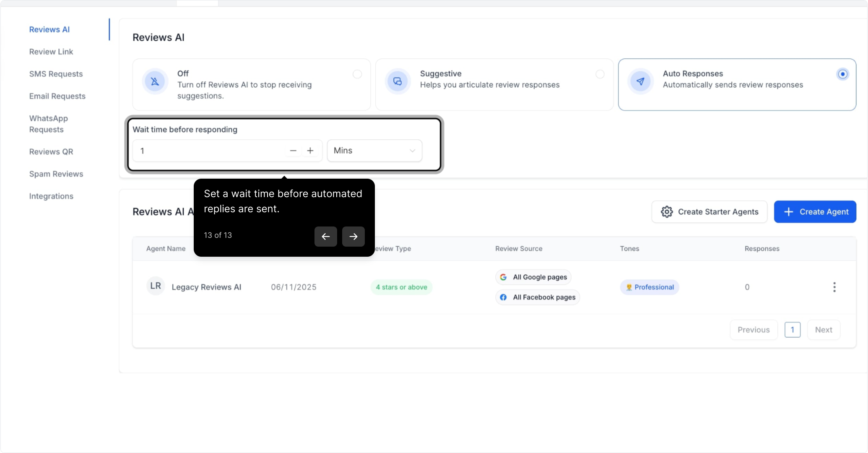The width and height of the screenshot is (868, 453).
Task: Open WhatsApp Requests in the sidebar
Action: pyautogui.click(x=49, y=124)
